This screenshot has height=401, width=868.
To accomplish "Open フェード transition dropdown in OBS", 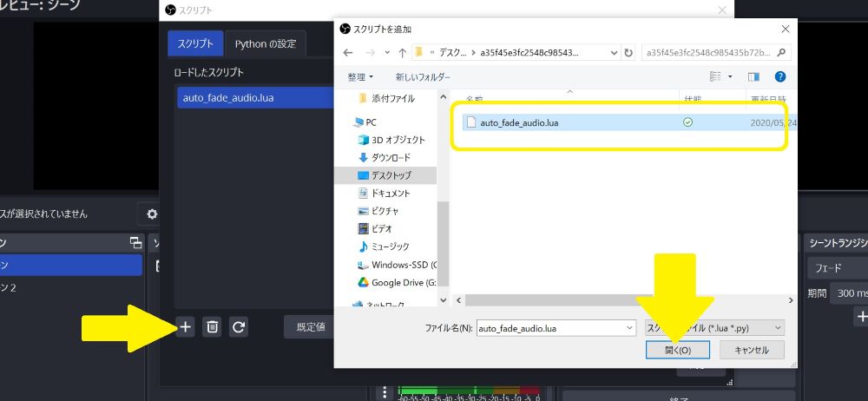I will 837,268.
